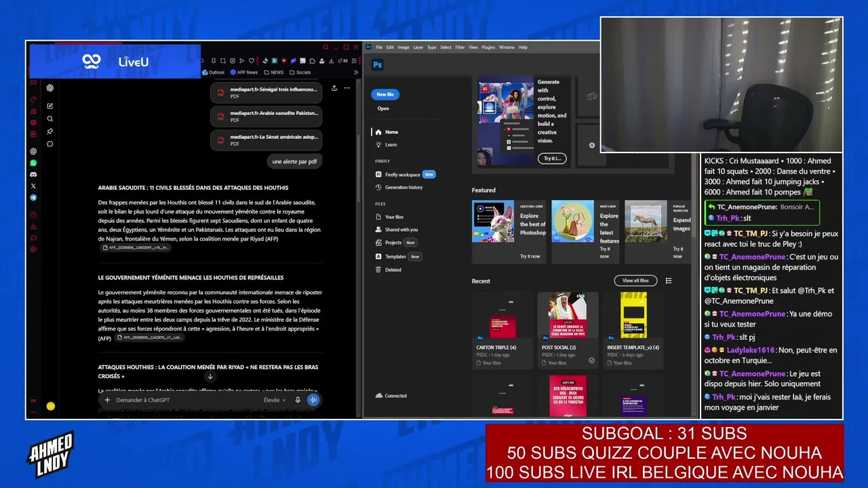Open the mediapart.fr-Sénégal PDF attachment

(x=266, y=92)
